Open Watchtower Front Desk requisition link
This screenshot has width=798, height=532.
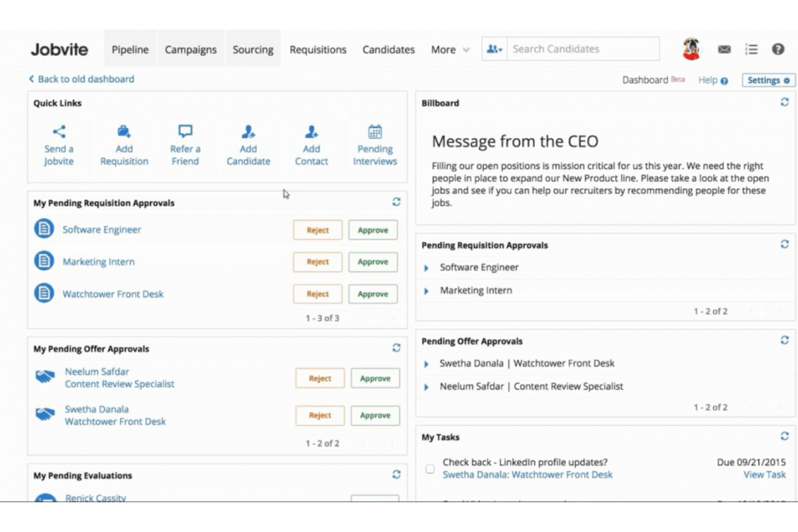pos(113,294)
